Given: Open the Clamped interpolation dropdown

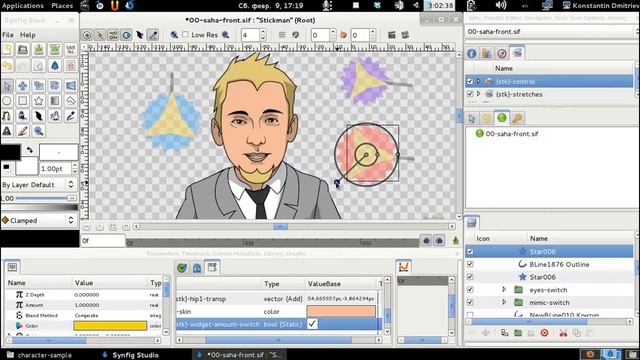Looking at the screenshot, I should [x=39, y=220].
